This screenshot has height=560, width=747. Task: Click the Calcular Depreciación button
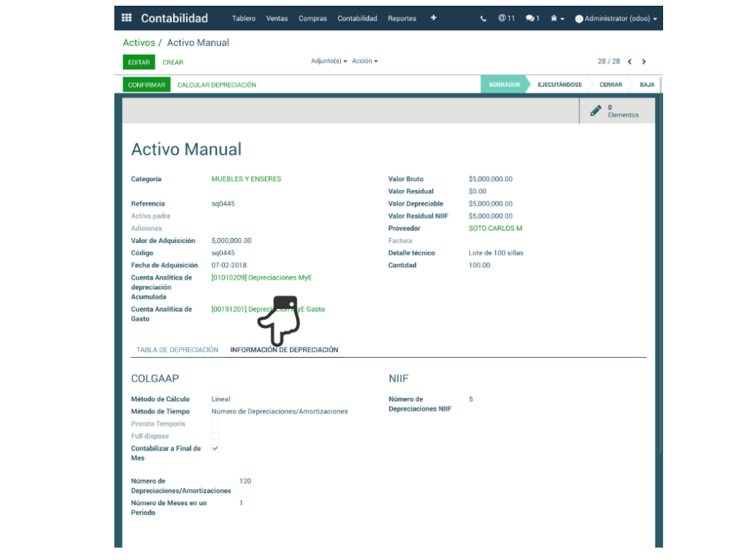217,85
